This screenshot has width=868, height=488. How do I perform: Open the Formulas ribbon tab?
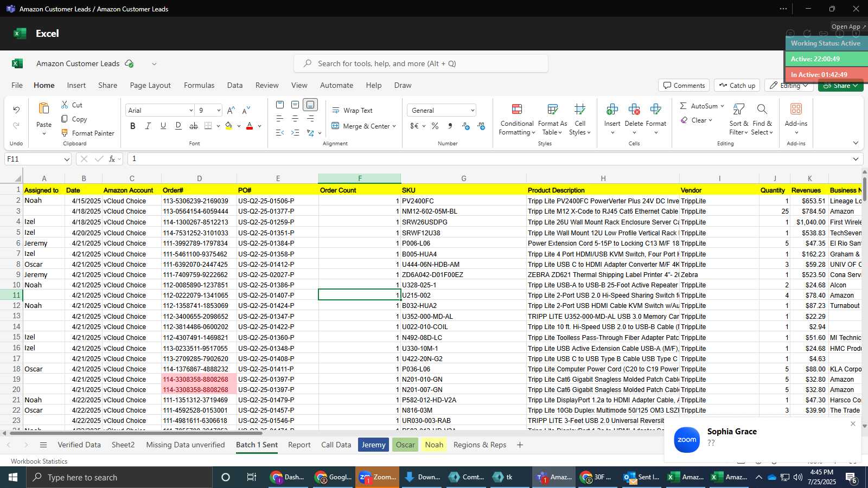coord(199,85)
